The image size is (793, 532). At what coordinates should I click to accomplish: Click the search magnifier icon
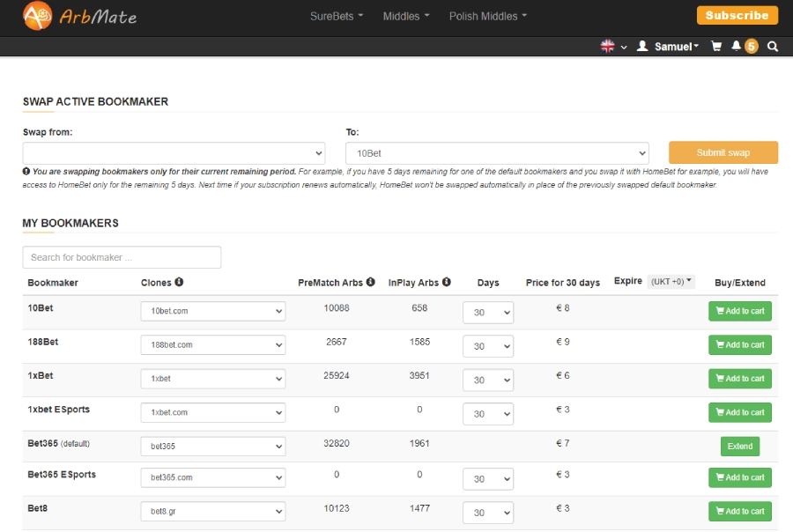click(773, 47)
